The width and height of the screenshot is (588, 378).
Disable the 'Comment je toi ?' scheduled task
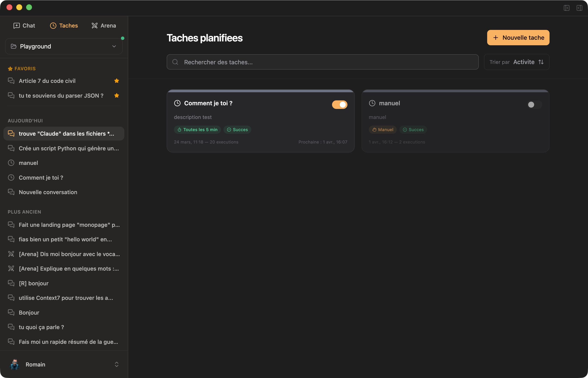pyautogui.click(x=340, y=105)
